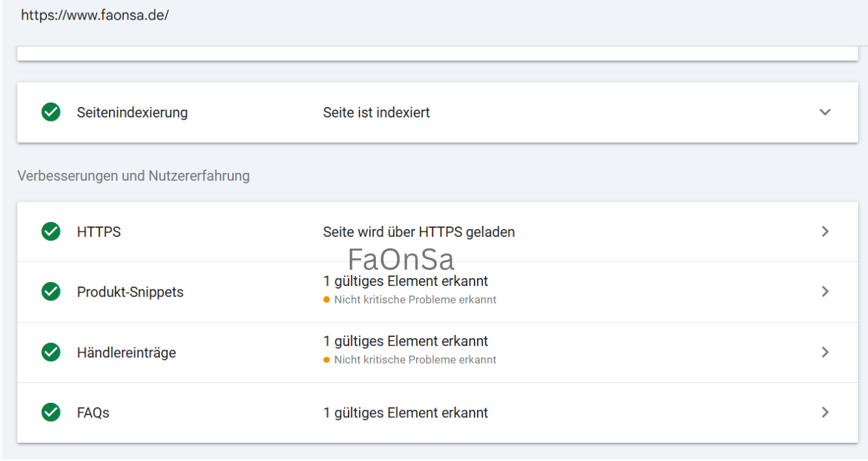Select the Händlereinträge row label
Image resolution: width=868 pixels, height=461 pixels.
click(126, 353)
